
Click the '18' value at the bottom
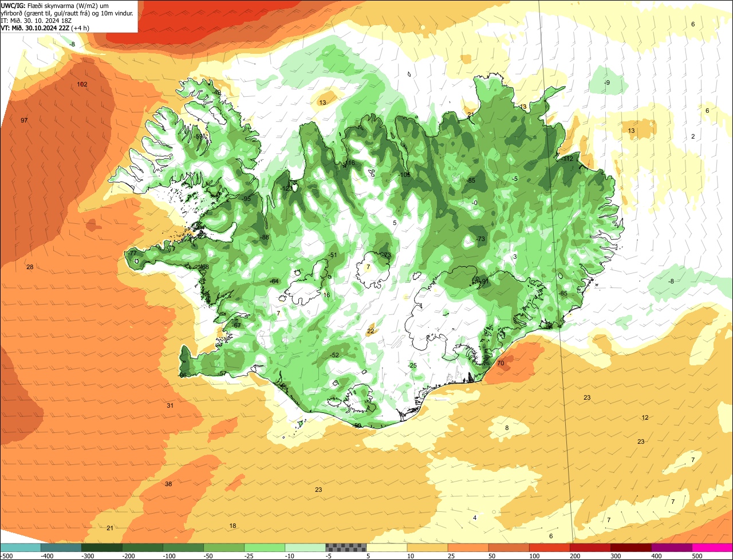coord(232,526)
